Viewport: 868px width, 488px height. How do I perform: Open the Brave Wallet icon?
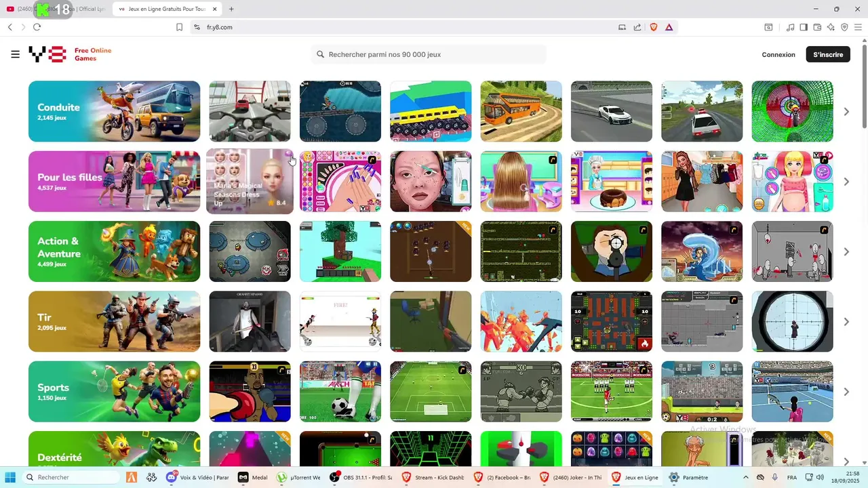point(817,27)
